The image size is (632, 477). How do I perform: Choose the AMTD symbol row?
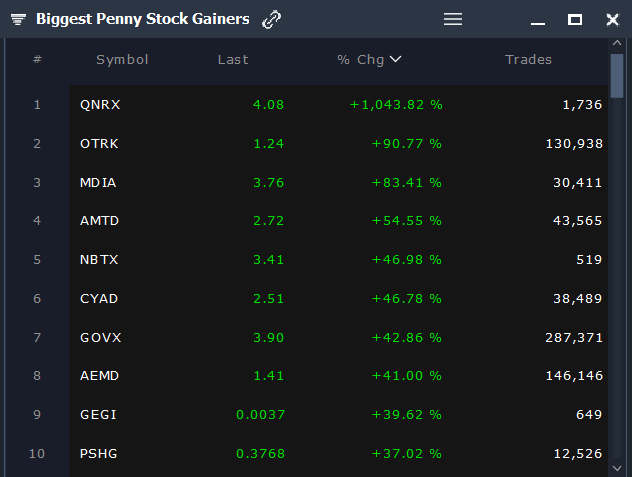point(100,220)
